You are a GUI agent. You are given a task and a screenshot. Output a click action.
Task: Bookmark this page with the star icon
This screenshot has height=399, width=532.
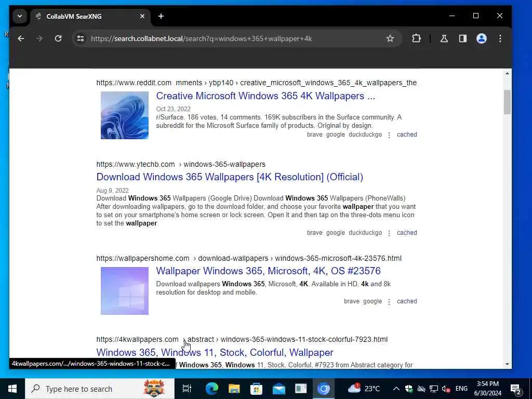pos(390,38)
